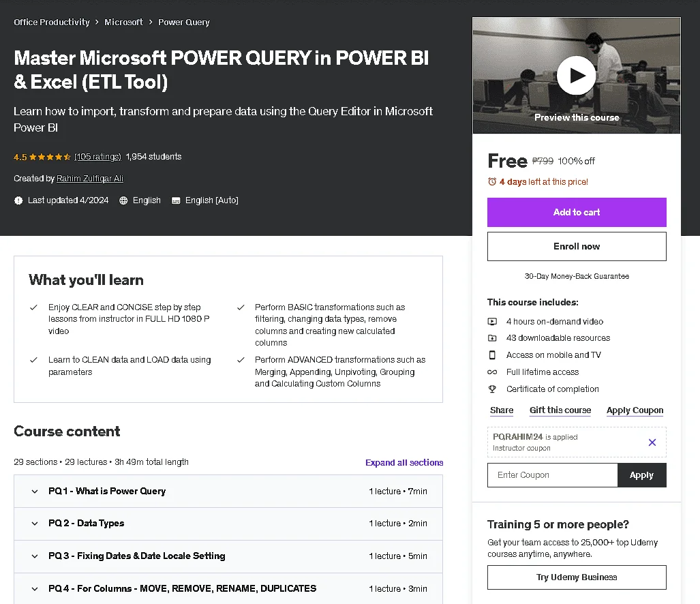Click checkmark next to Learn to CLEAN data

(x=33, y=360)
